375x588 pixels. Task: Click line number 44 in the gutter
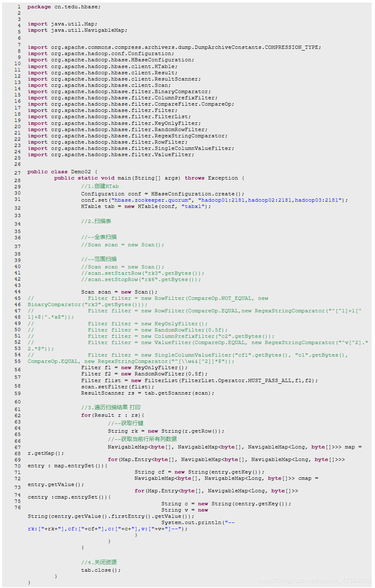17,292
